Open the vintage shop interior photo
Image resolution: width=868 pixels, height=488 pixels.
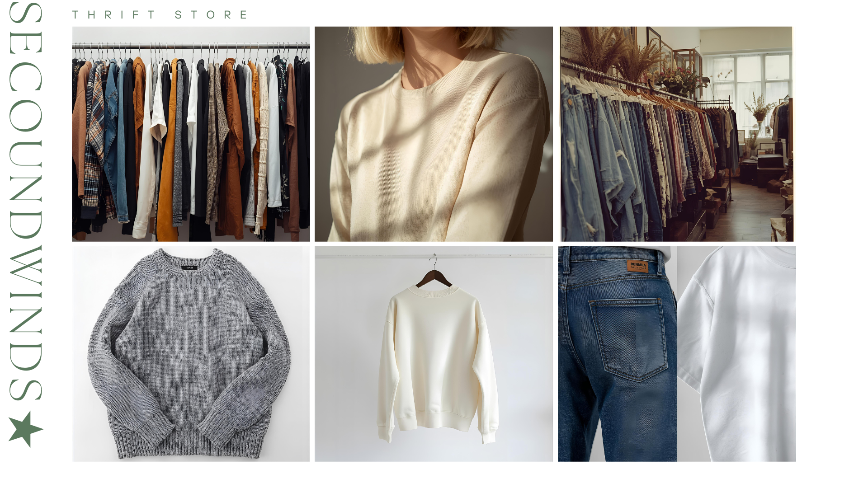click(677, 134)
